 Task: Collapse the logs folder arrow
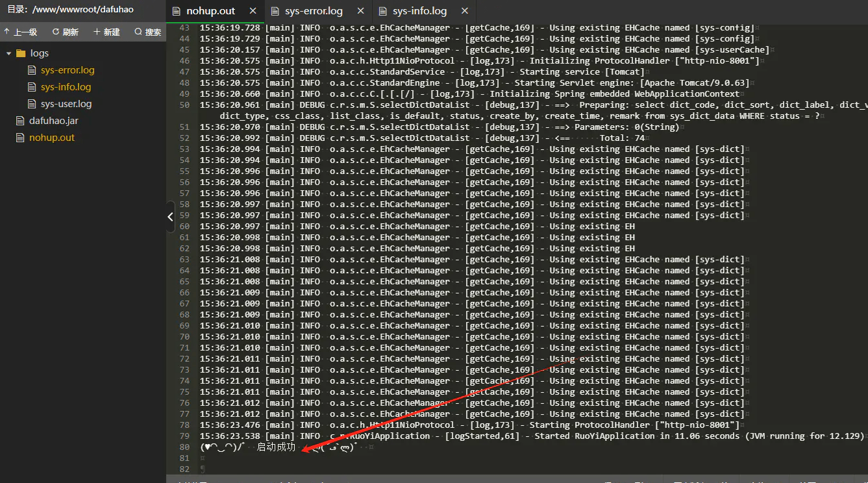[x=9, y=53]
